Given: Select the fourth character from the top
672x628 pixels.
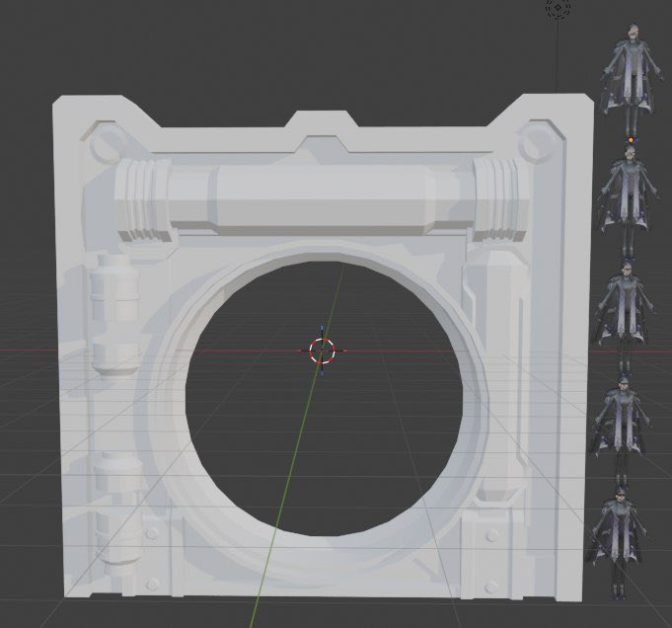Looking at the screenshot, I should pyautogui.click(x=621, y=429).
